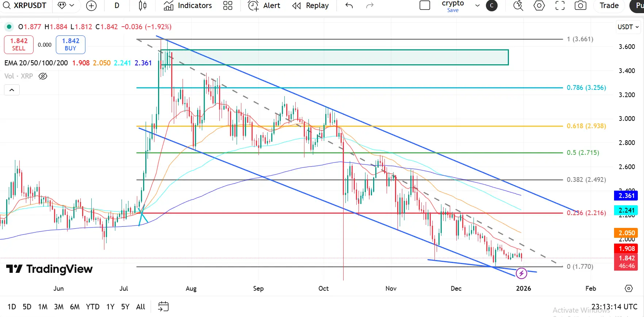Undo the last chart action

click(349, 5)
